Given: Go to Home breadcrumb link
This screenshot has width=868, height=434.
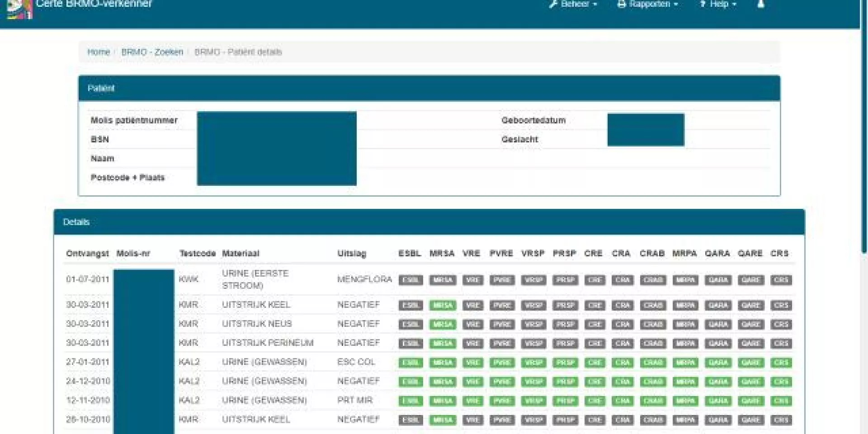Looking at the screenshot, I should 99,52.
